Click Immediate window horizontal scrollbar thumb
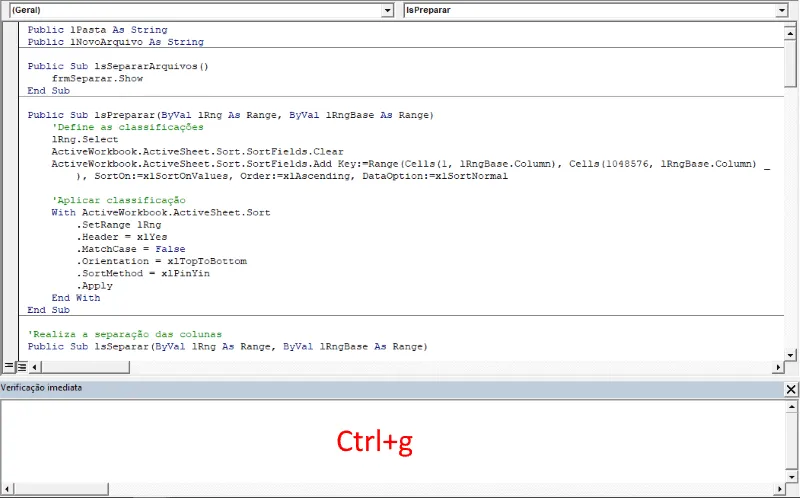The width and height of the screenshot is (800, 498). pyautogui.click(x=60, y=489)
